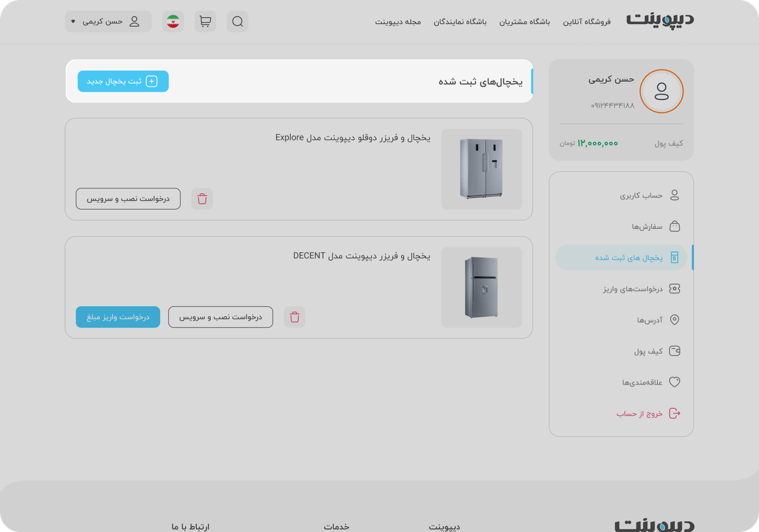This screenshot has height=532, width=759.
Task: Open the حسن کریمی user dropdown
Action: click(108, 22)
